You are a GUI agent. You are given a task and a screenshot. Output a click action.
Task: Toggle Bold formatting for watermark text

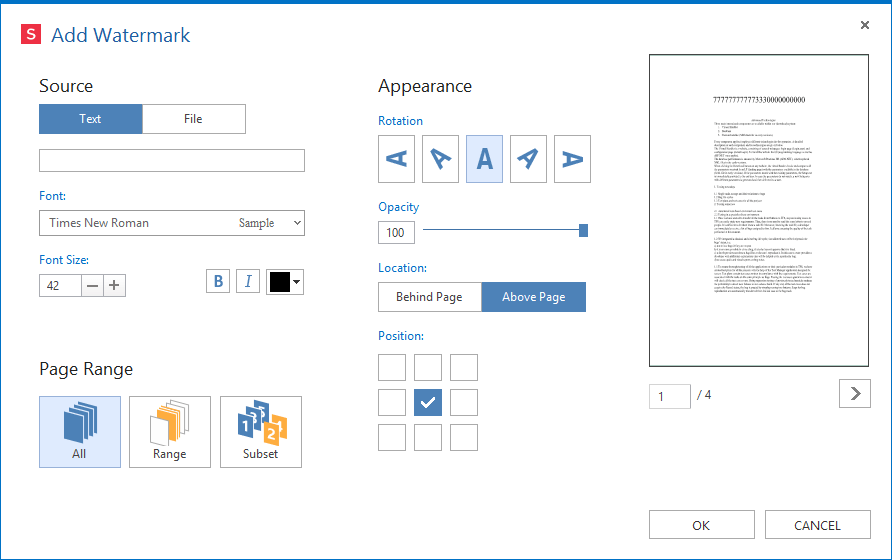tap(219, 281)
